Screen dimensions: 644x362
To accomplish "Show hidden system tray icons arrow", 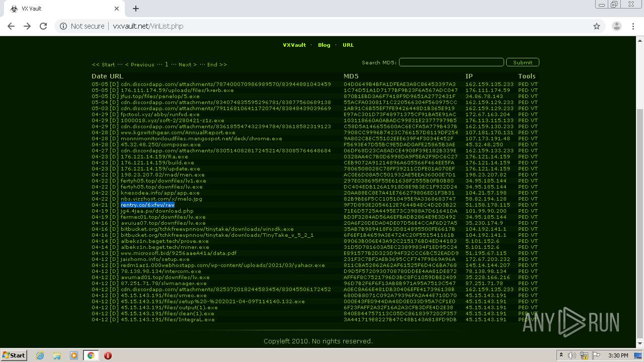I will [x=561, y=355].
